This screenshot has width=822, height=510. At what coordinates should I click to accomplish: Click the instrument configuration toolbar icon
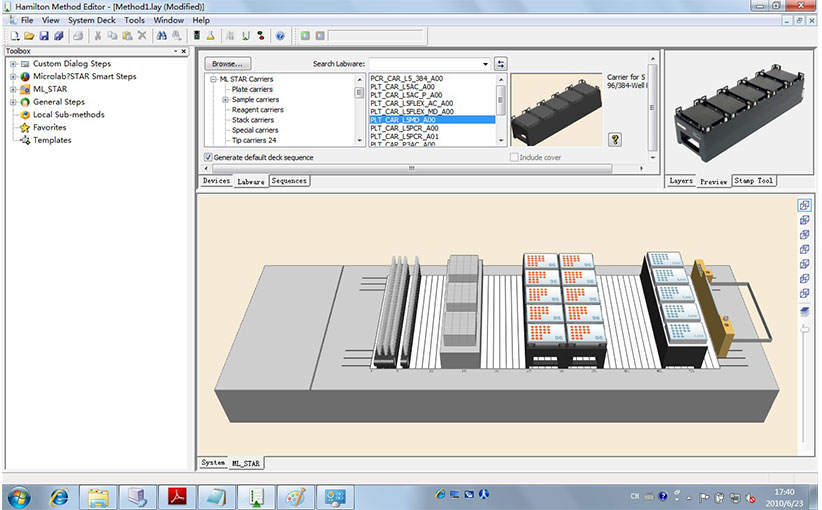coord(197,36)
